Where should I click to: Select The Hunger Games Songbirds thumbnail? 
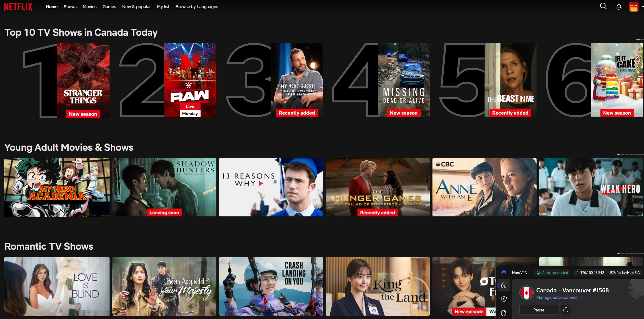coord(378,187)
